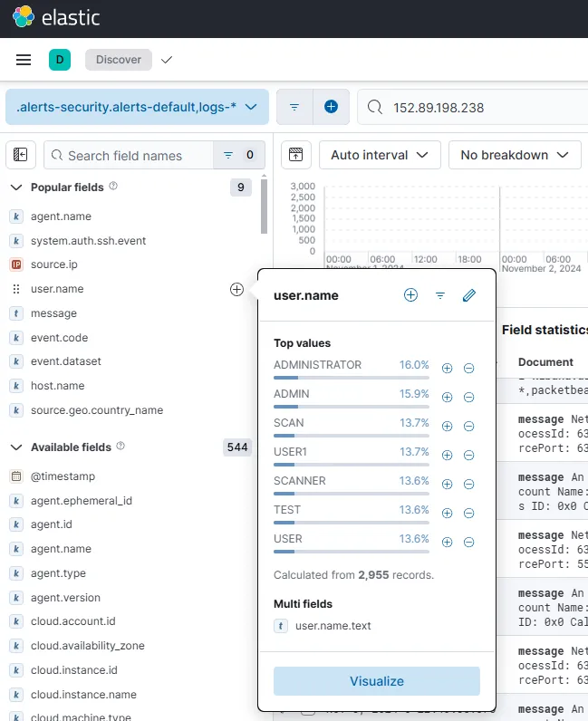588x721 pixels.
Task: Open the Auto interval dropdown
Action: coord(380,155)
